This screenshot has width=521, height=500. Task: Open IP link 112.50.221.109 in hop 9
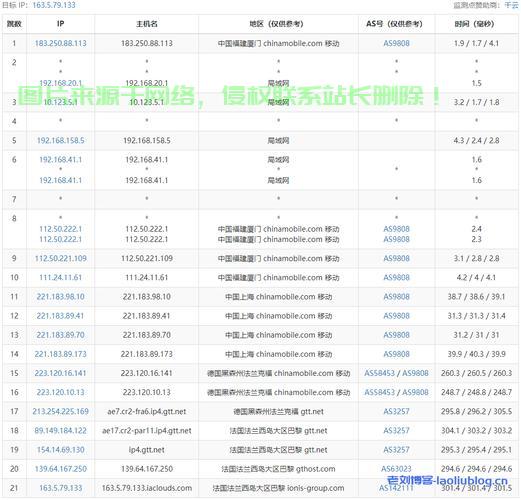61,258
